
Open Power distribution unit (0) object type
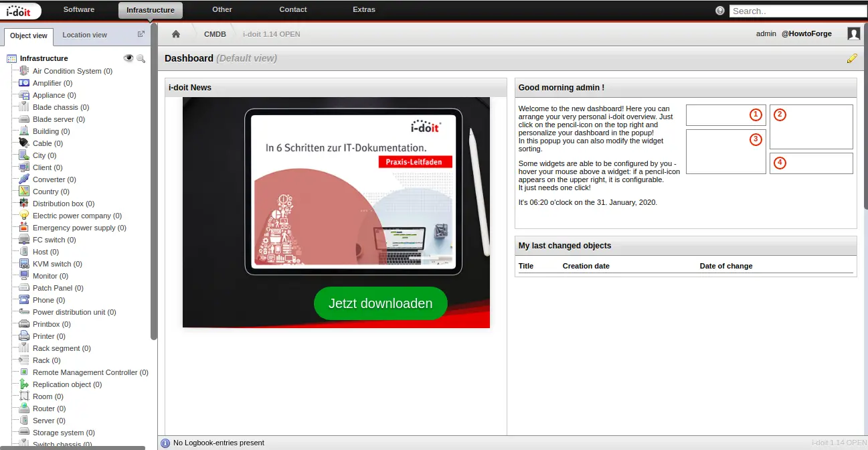tap(74, 312)
